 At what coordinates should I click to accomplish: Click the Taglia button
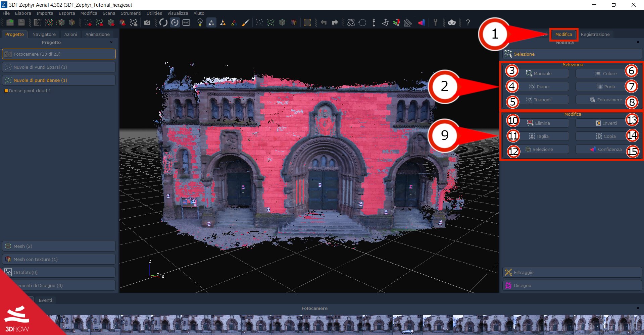click(539, 136)
